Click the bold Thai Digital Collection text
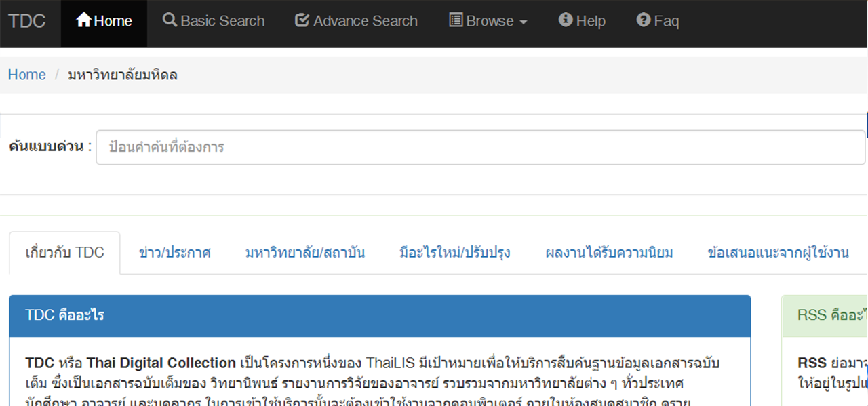 161,362
